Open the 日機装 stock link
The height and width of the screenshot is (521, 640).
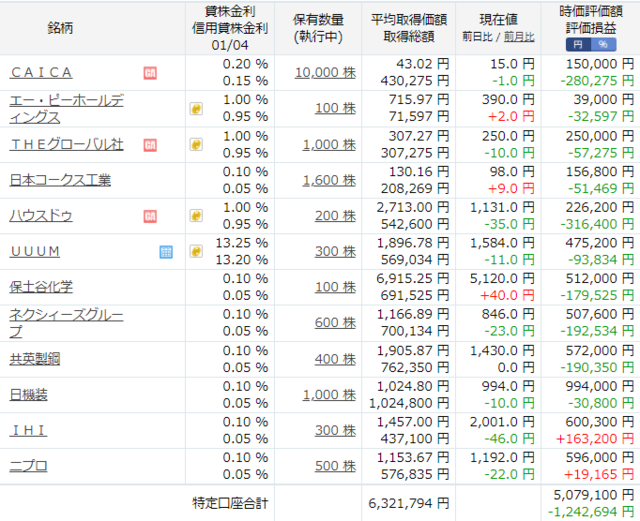pyautogui.click(x=29, y=395)
